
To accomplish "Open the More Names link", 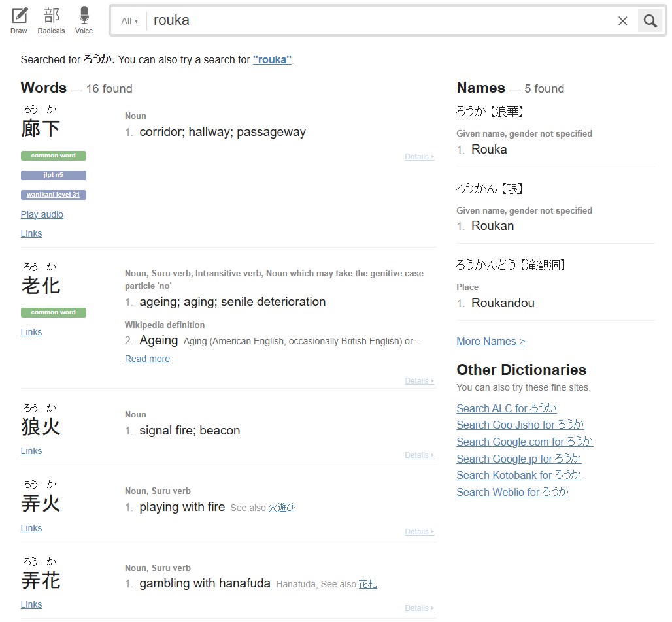I will (x=491, y=342).
